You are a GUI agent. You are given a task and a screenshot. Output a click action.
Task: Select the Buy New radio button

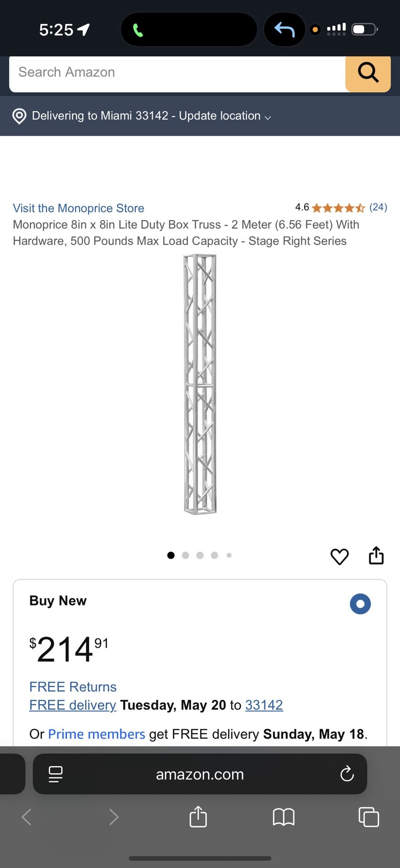360,604
